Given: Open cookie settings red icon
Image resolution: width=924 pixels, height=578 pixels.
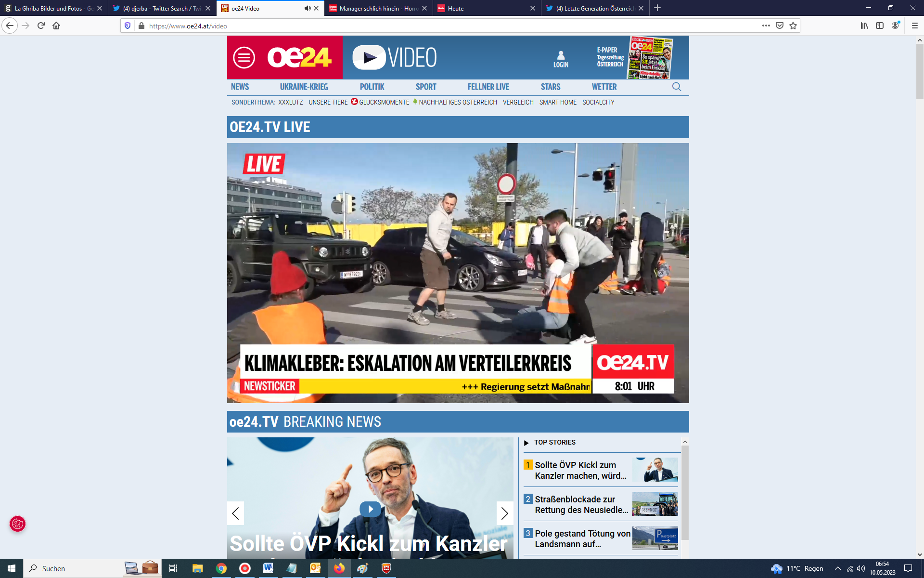Looking at the screenshot, I should click(x=17, y=524).
